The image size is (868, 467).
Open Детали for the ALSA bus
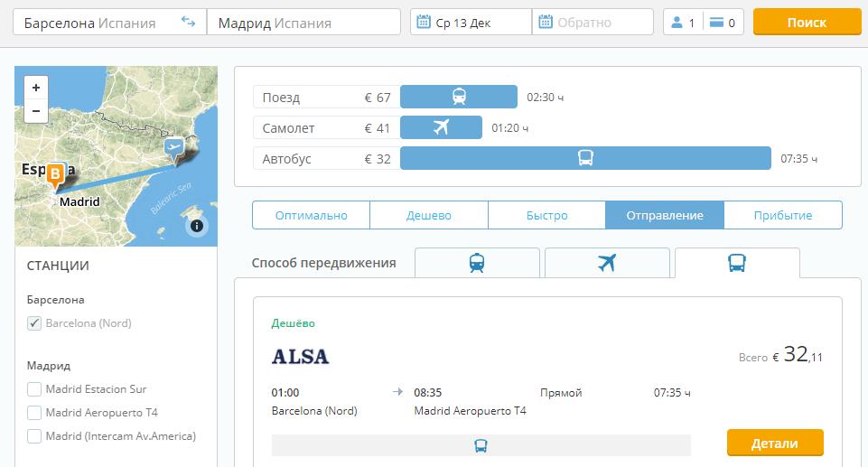tap(774, 444)
